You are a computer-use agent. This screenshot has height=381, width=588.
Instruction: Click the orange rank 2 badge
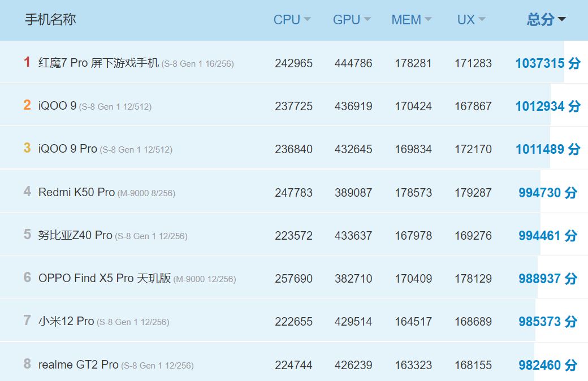(x=27, y=105)
